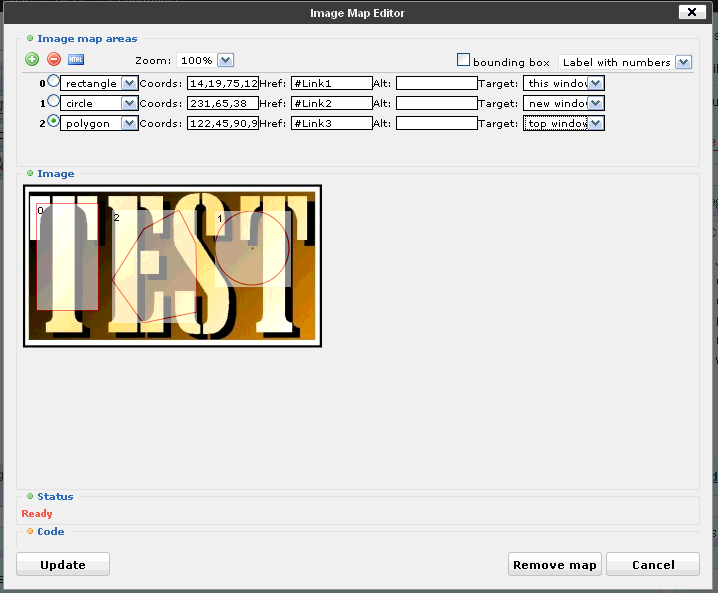Click the Cancel button

653,564
